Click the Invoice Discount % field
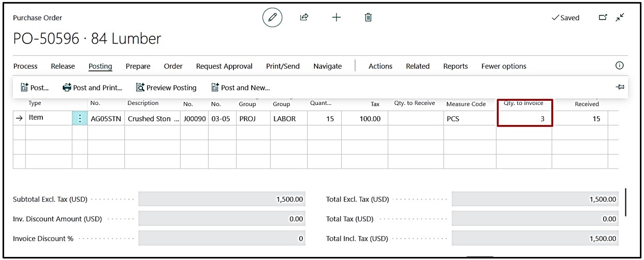 (222, 239)
